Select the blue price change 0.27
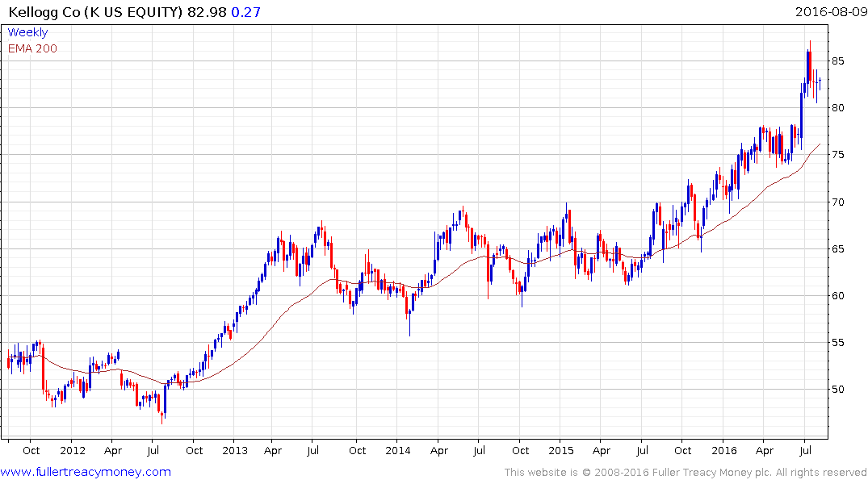 pyautogui.click(x=245, y=12)
